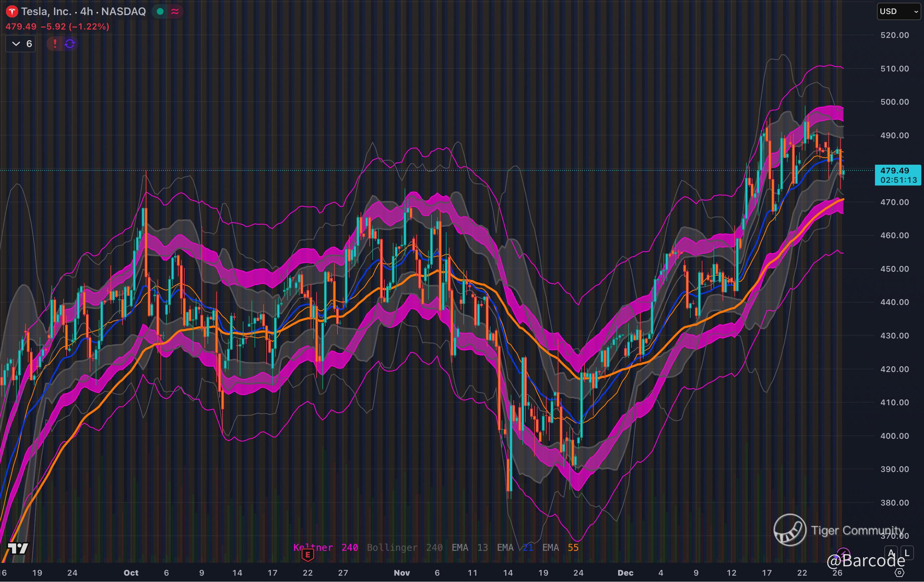924x582 pixels.
Task: Click the orange EMA 55 label
Action: [x=560, y=547]
